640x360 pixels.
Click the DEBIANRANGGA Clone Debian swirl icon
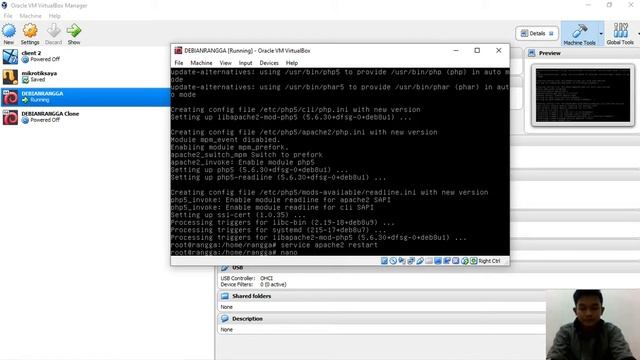click(x=10, y=117)
